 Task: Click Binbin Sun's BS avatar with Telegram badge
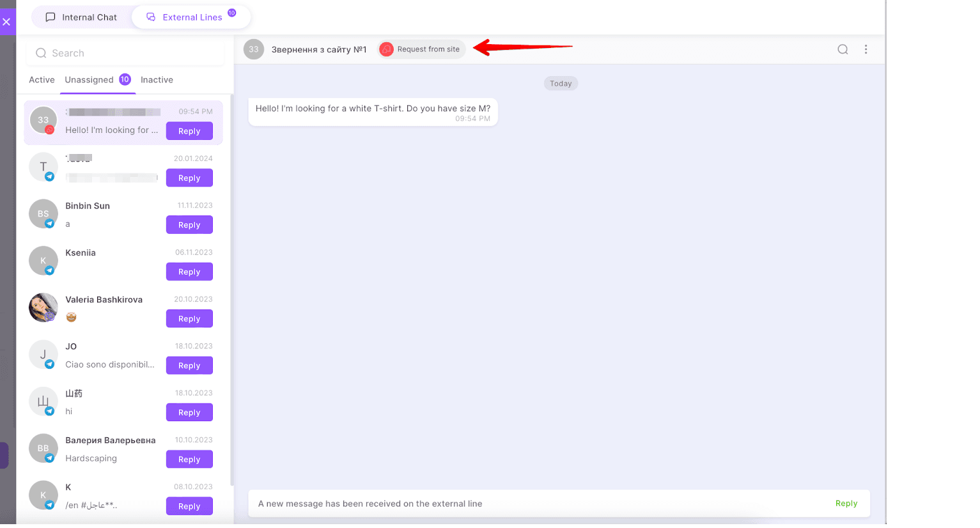pyautogui.click(x=43, y=214)
